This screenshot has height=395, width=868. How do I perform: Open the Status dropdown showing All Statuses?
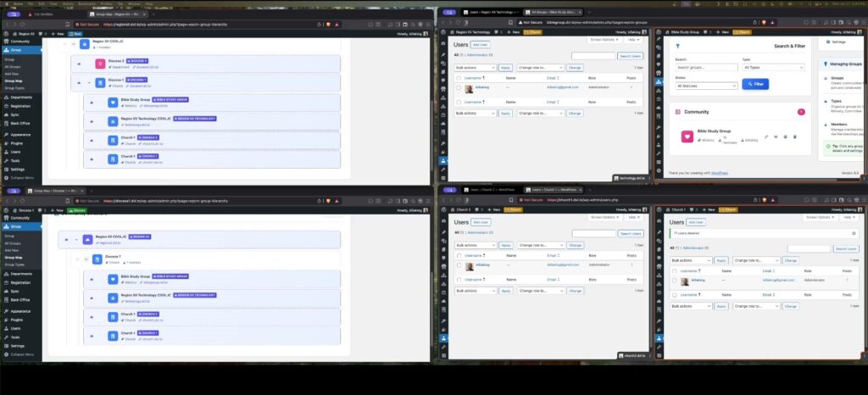[x=705, y=86]
